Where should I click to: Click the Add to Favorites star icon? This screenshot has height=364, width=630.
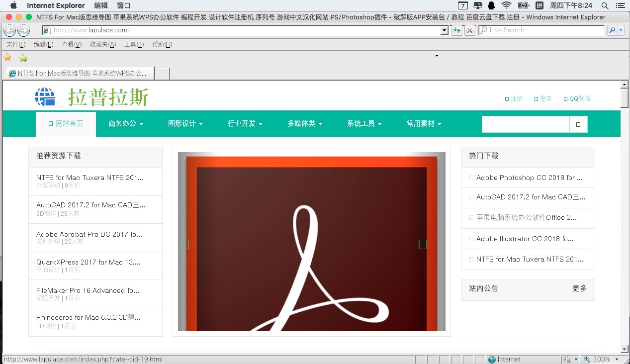pos(23,58)
